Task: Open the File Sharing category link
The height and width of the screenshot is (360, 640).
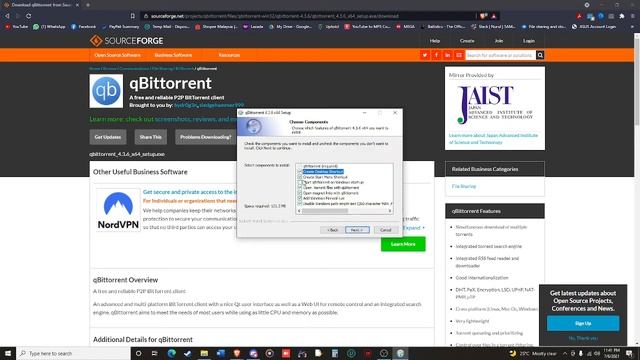Action: [464, 186]
